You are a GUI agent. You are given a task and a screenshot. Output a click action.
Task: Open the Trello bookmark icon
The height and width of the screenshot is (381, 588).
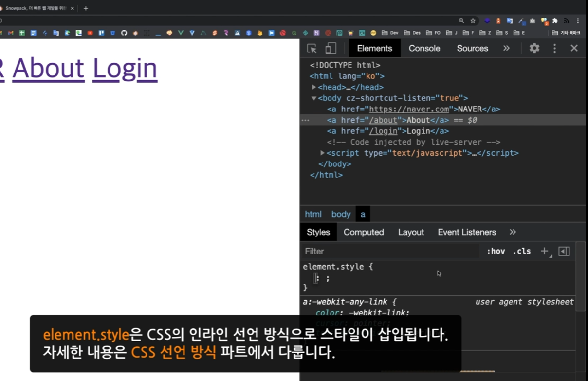(101, 33)
